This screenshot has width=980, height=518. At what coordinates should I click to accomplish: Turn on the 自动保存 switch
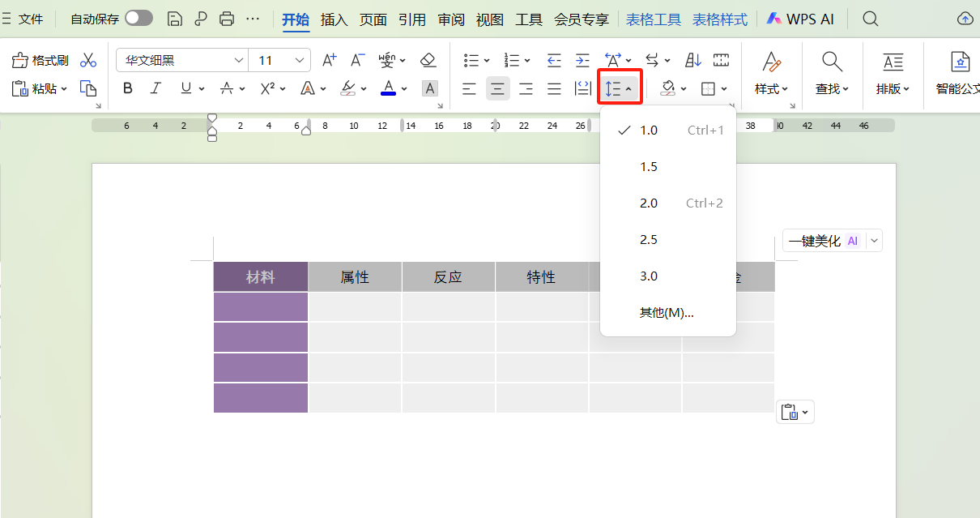tap(138, 18)
